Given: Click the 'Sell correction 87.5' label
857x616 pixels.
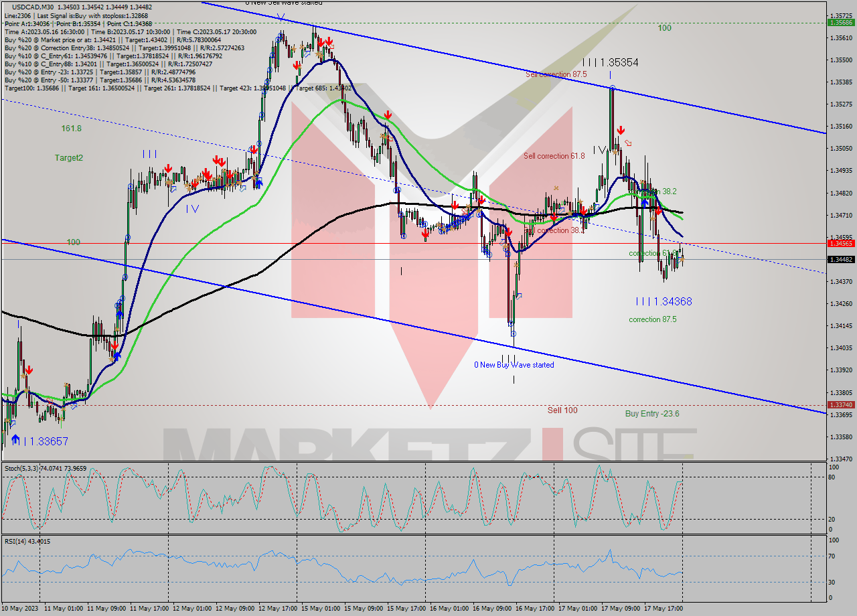Looking at the screenshot, I should pos(556,74).
